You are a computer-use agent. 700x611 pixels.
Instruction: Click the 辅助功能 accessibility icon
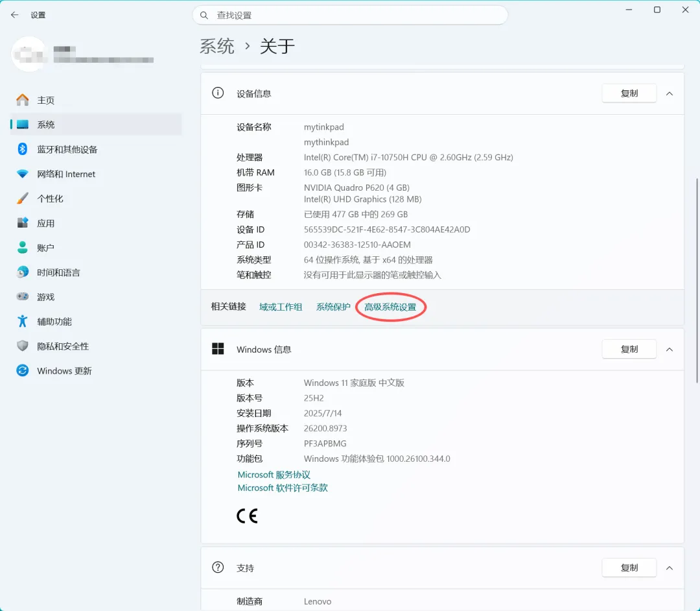[x=22, y=321]
